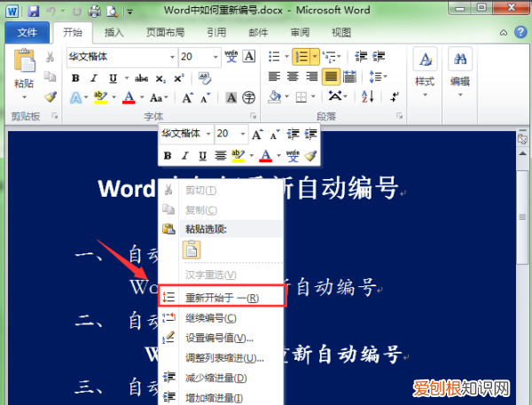Click the character border icon in ribbon
The image size is (532, 405).
(x=249, y=57)
